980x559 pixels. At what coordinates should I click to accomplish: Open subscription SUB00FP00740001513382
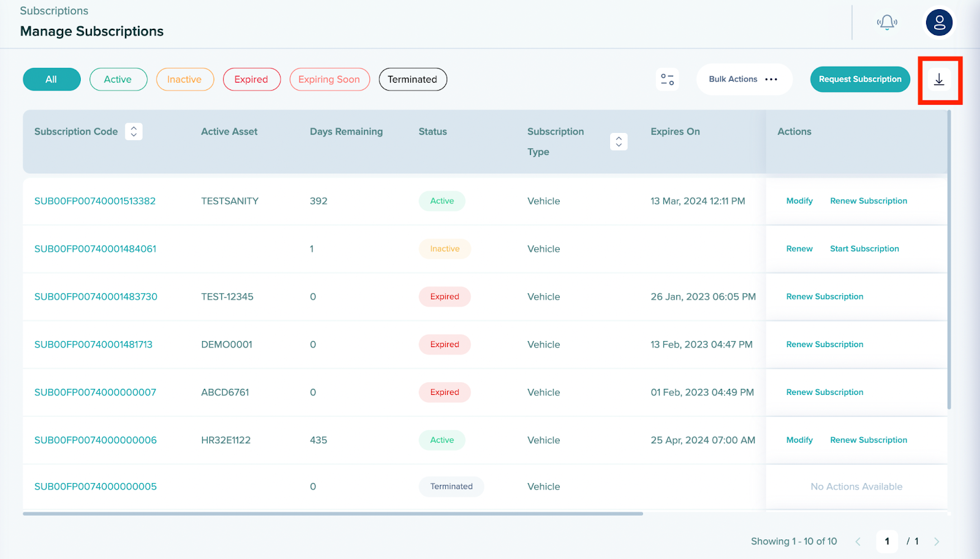coord(95,201)
